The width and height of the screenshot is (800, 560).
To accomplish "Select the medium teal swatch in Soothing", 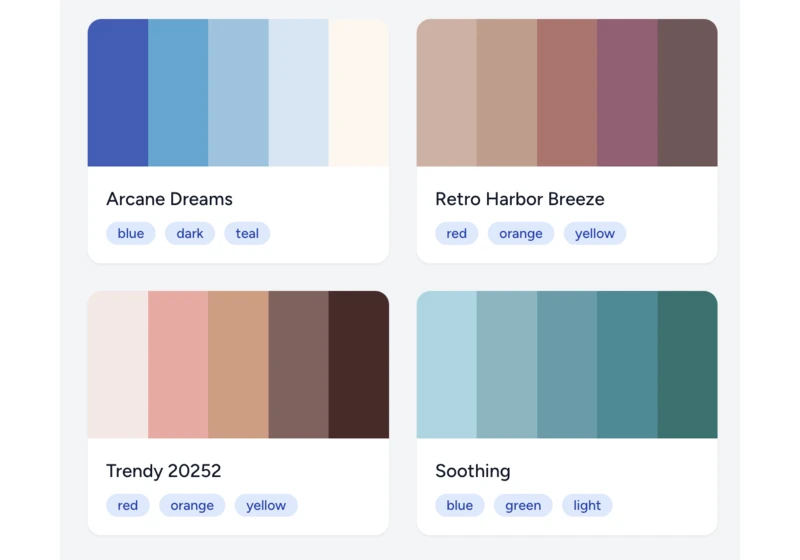I will 628,365.
